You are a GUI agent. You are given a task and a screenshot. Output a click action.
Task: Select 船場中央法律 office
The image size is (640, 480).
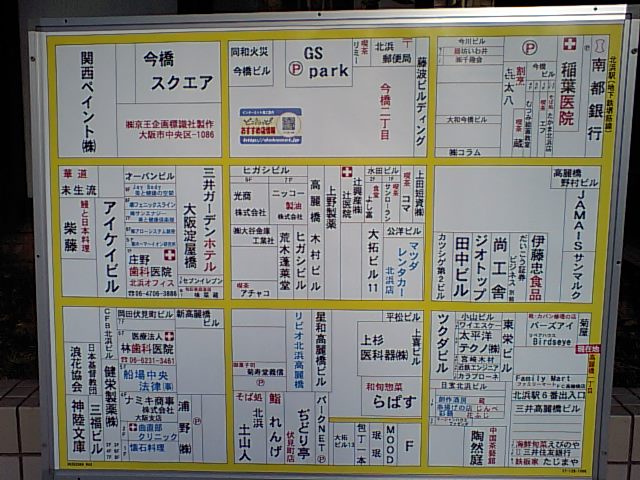[147, 380]
